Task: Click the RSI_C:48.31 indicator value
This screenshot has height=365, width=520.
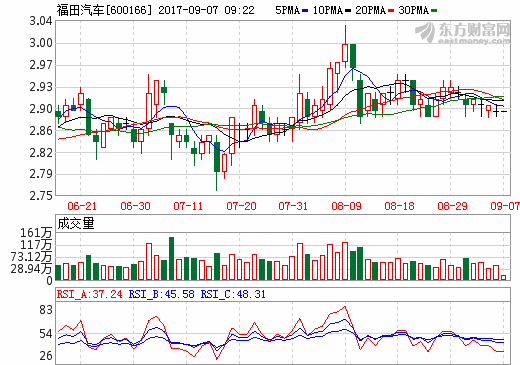Action: (x=233, y=294)
